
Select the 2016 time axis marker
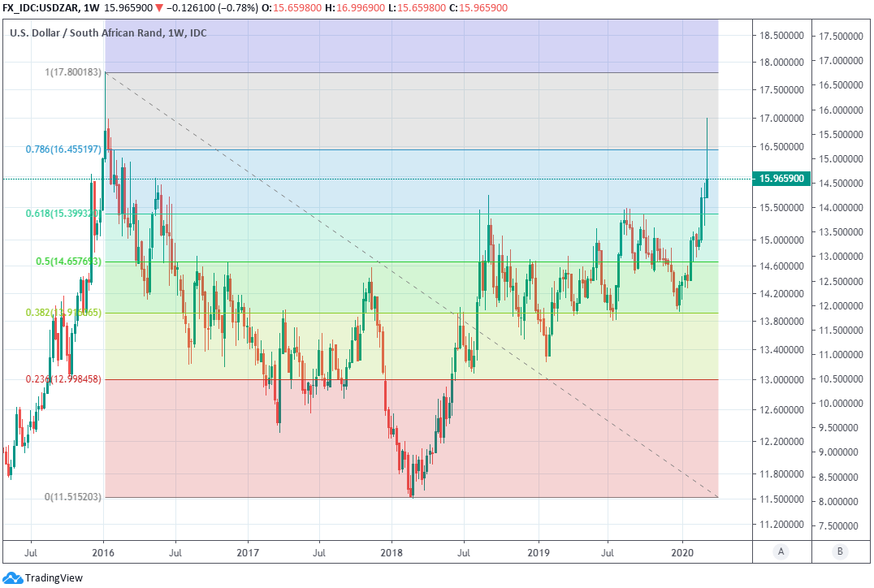click(103, 551)
